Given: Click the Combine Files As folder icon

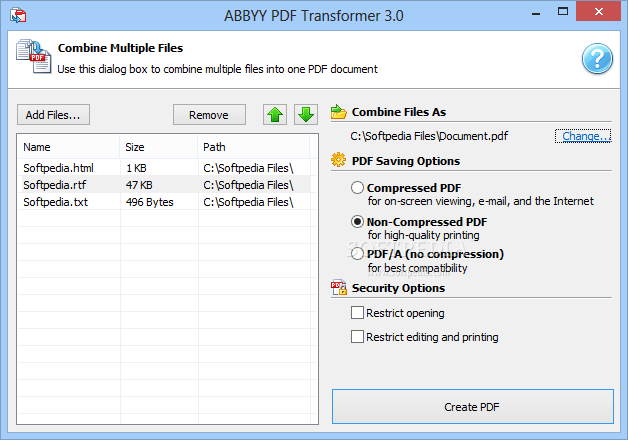Looking at the screenshot, I should 338,112.
